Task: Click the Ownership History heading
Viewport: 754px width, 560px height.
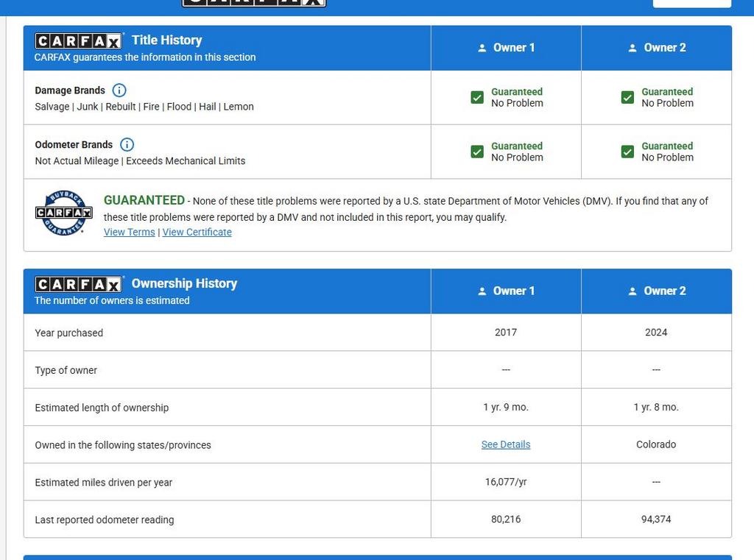Action: tap(185, 283)
